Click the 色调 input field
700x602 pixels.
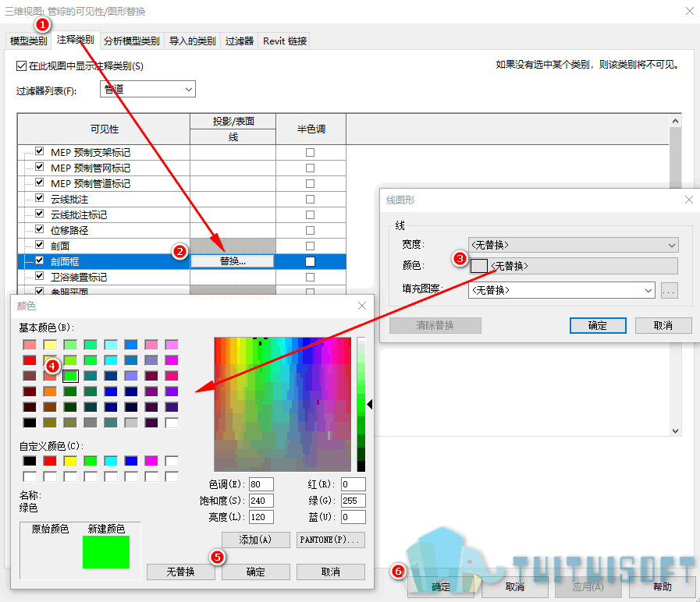click(261, 484)
